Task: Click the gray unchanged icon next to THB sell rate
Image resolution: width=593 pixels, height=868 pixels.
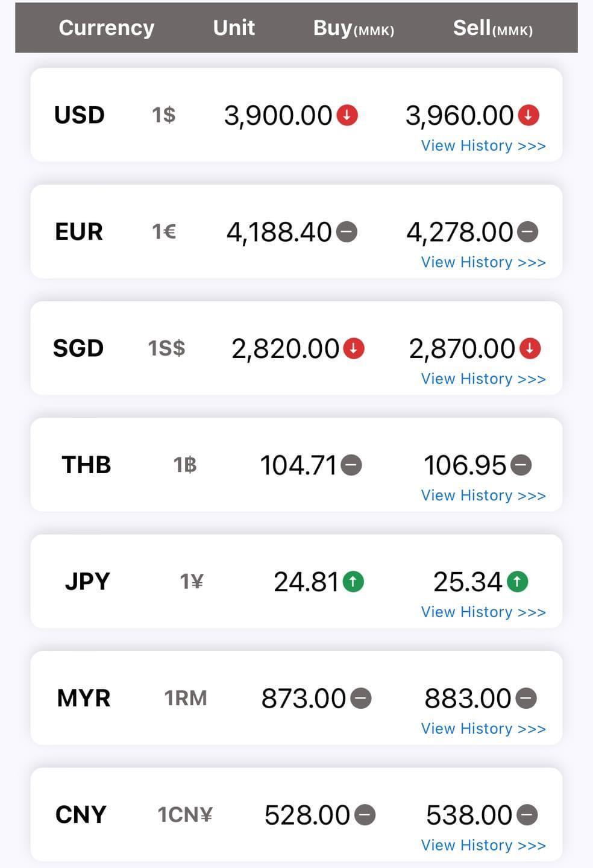Action: coord(521,465)
